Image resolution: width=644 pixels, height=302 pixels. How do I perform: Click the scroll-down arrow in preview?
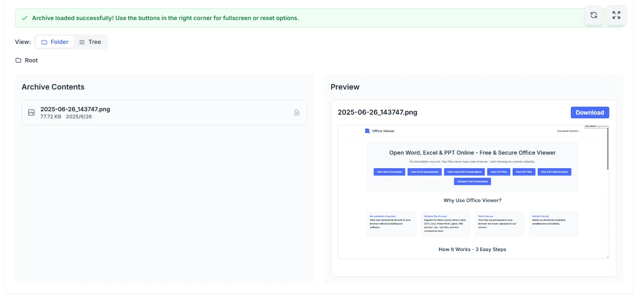pyautogui.click(x=608, y=257)
